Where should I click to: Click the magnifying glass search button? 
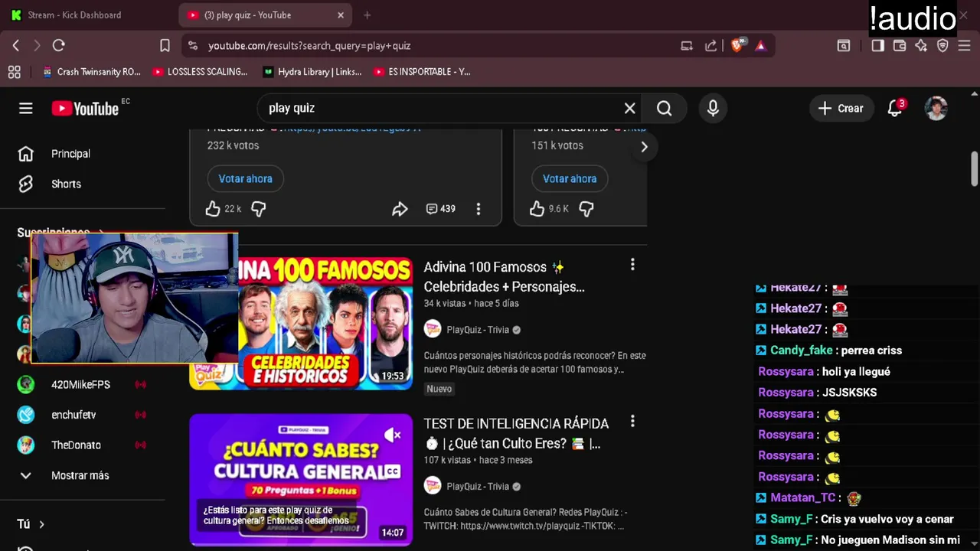pyautogui.click(x=664, y=109)
